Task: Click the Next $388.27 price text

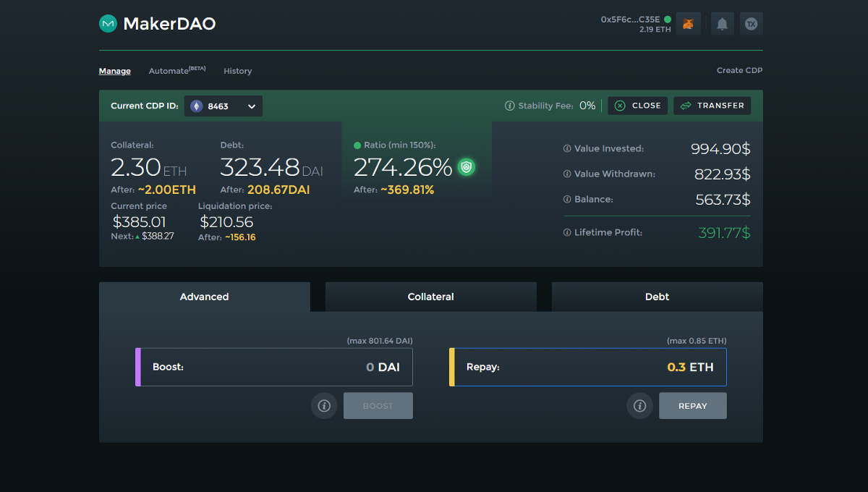Action: 142,237
